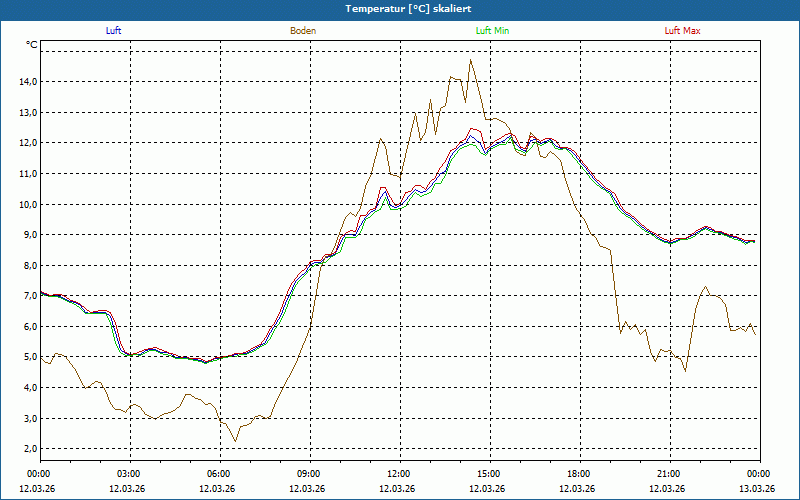Click the 12:00 time axis label

398,474
